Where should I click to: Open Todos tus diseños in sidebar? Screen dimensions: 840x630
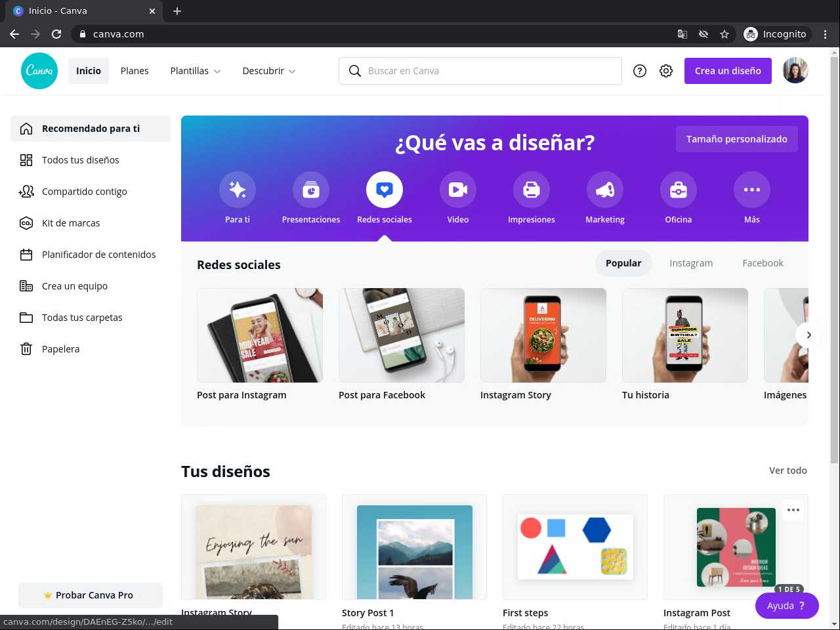[91, 160]
